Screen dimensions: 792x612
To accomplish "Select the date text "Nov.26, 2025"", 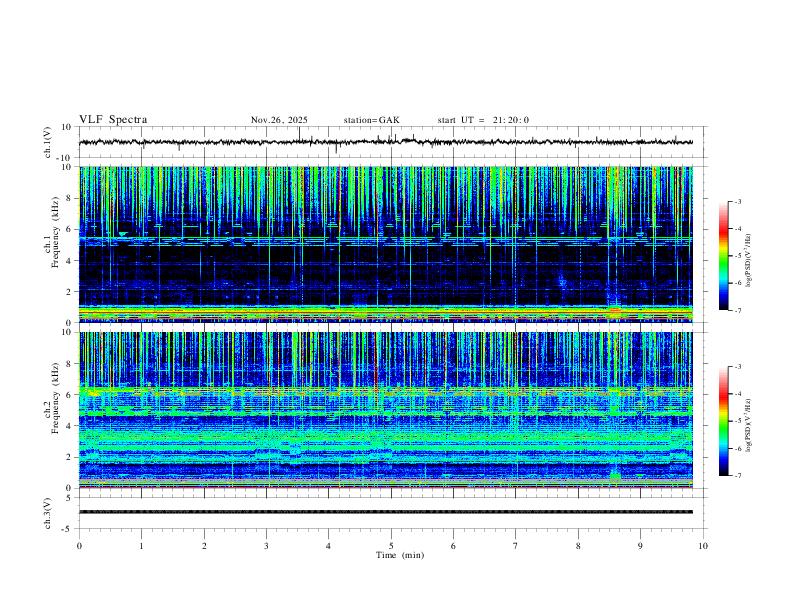I will (x=279, y=120).
